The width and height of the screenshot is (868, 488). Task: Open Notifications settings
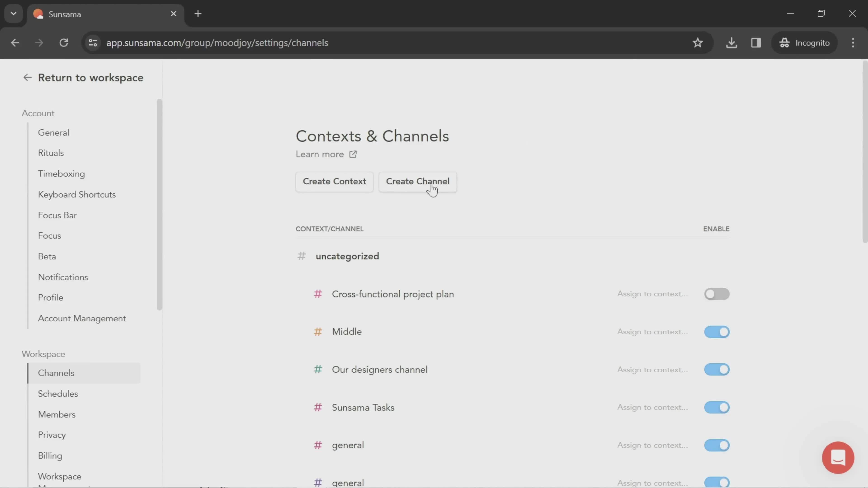(x=63, y=277)
